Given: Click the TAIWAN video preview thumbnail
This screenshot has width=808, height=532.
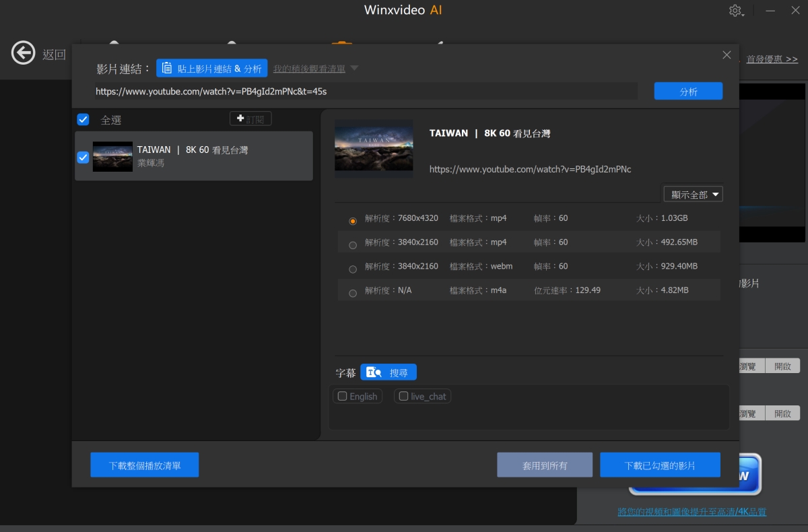Looking at the screenshot, I should [374, 149].
